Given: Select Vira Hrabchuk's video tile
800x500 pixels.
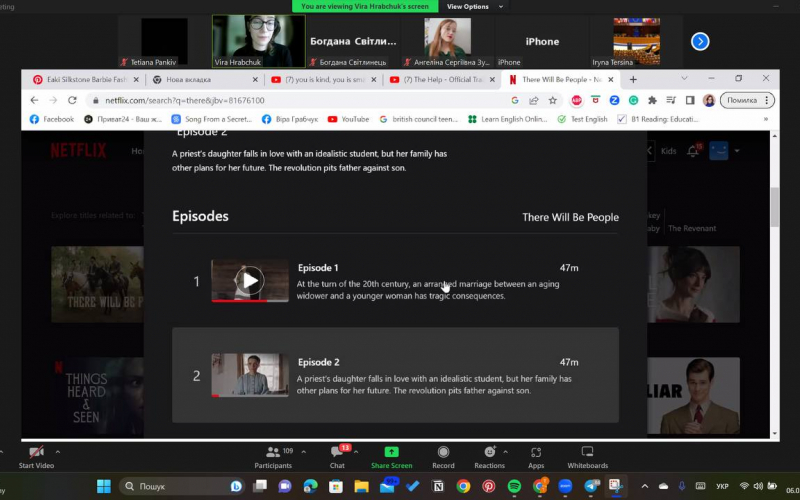Looking at the screenshot, I should pyautogui.click(x=259, y=41).
